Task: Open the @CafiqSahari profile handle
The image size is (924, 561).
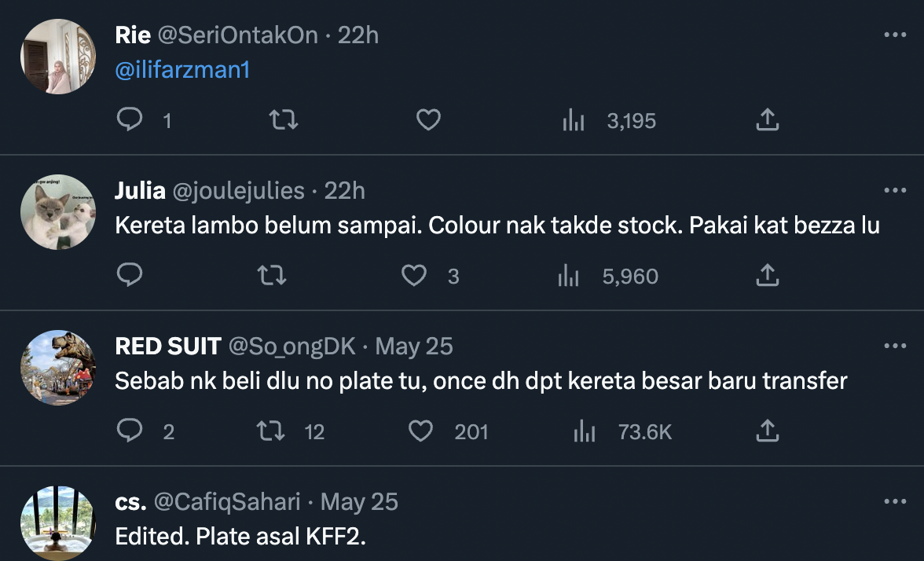Action: tap(225, 502)
